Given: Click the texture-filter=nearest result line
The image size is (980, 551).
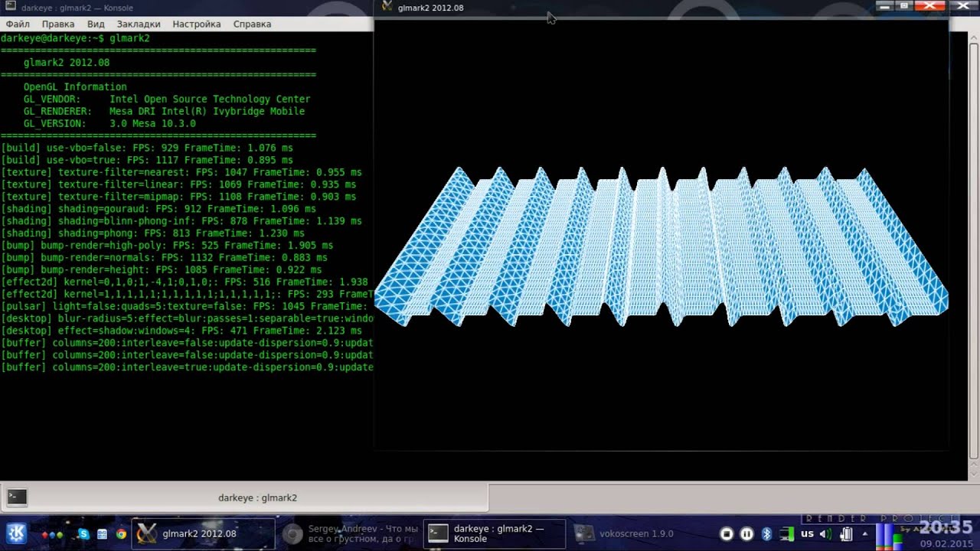Looking at the screenshot, I should click(181, 172).
